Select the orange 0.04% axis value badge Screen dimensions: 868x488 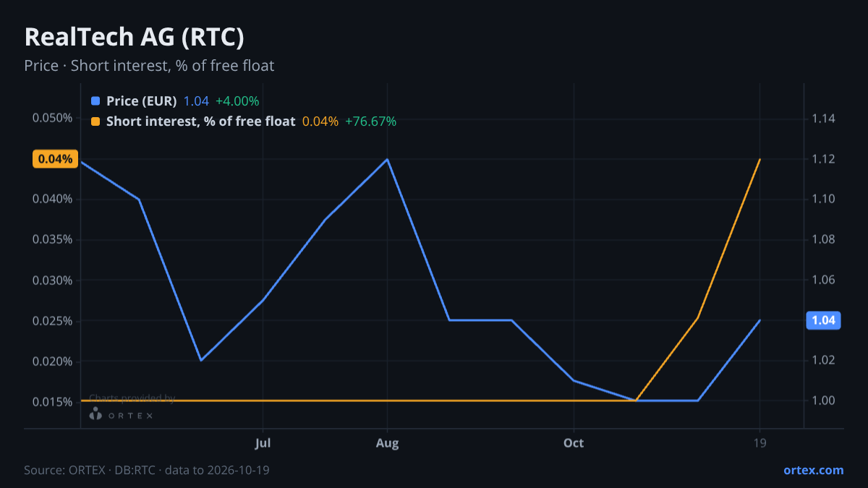point(55,159)
